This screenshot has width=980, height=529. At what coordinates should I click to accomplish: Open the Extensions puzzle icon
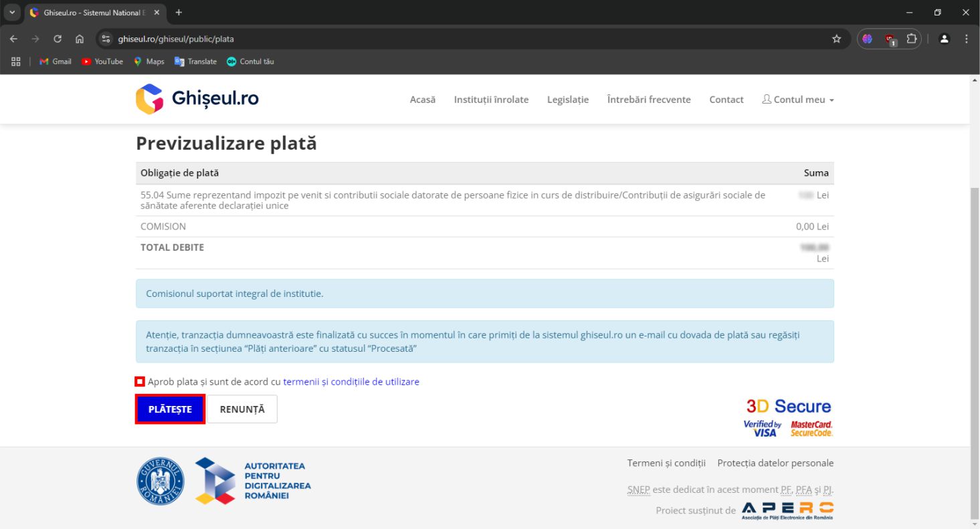pos(911,39)
